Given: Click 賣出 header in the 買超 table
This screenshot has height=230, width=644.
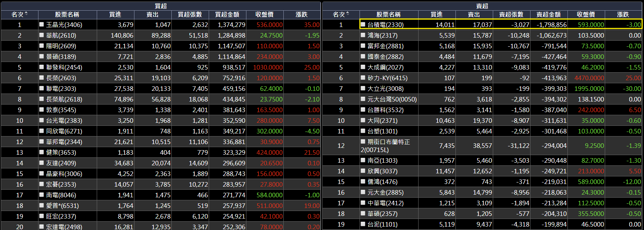Looking at the screenshot, I should point(152,14).
